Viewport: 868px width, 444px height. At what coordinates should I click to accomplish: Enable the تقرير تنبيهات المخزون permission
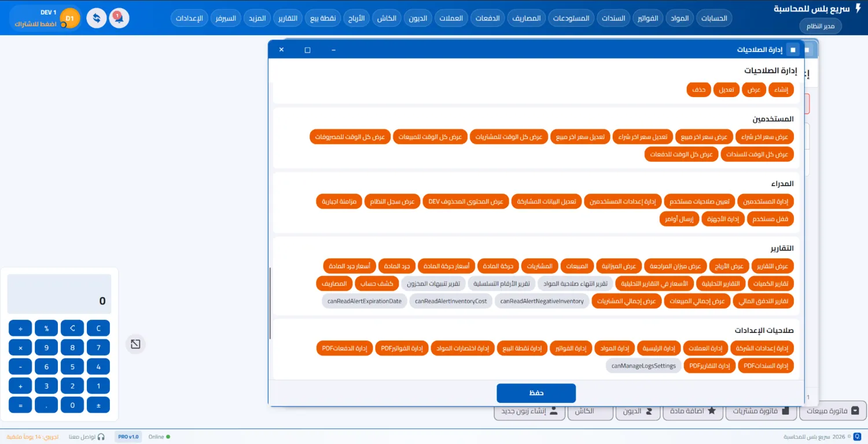click(433, 284)
